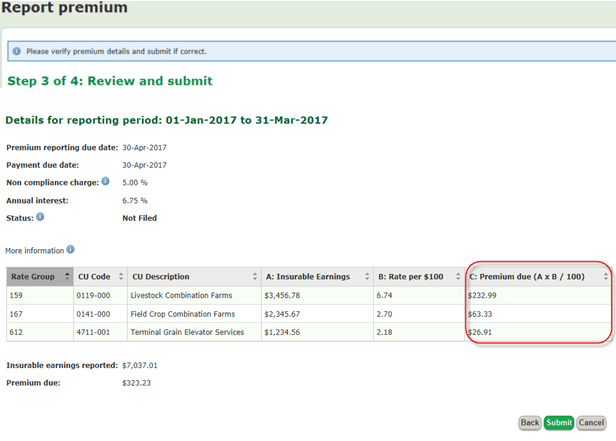Click the CU Description column header
The image size is (616, 441).
click(194, 277)
